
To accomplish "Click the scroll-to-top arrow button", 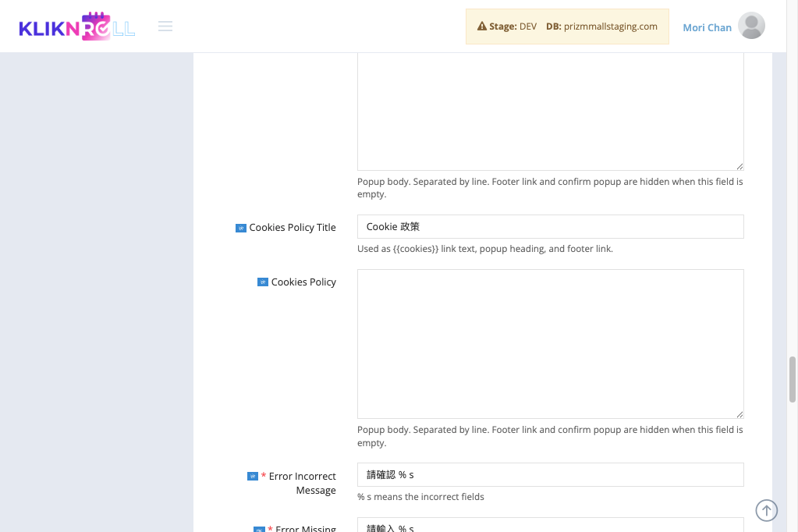I will [x=767, y=510].
